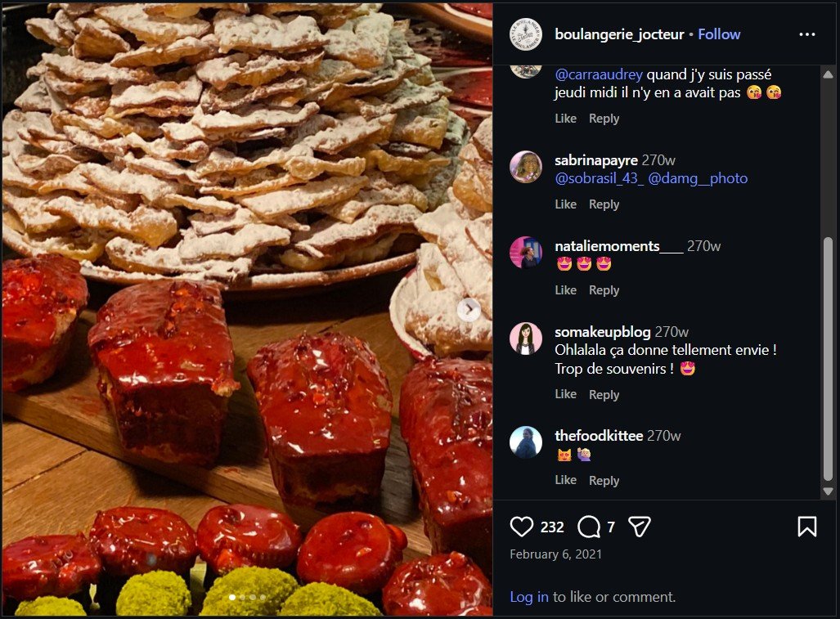
Task: Reply to sabrinapayre's comment
Action: 604,204
